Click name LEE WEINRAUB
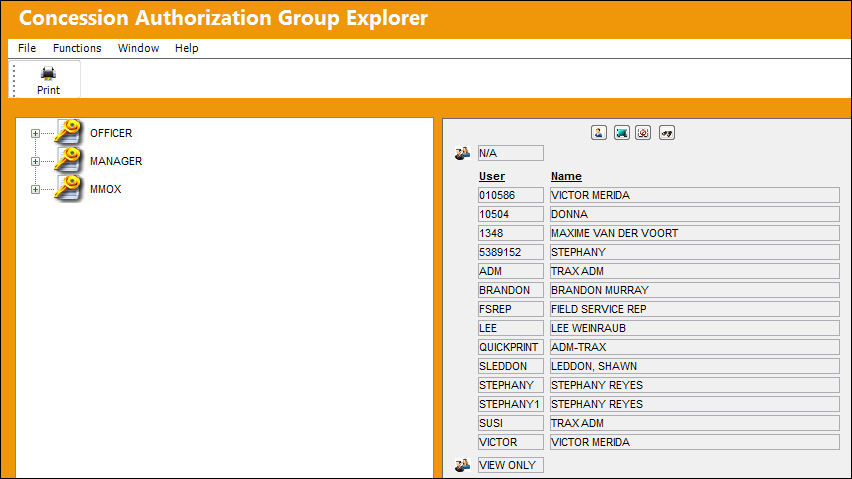This screenshot has height=479, width=852. tap(695, 328)
